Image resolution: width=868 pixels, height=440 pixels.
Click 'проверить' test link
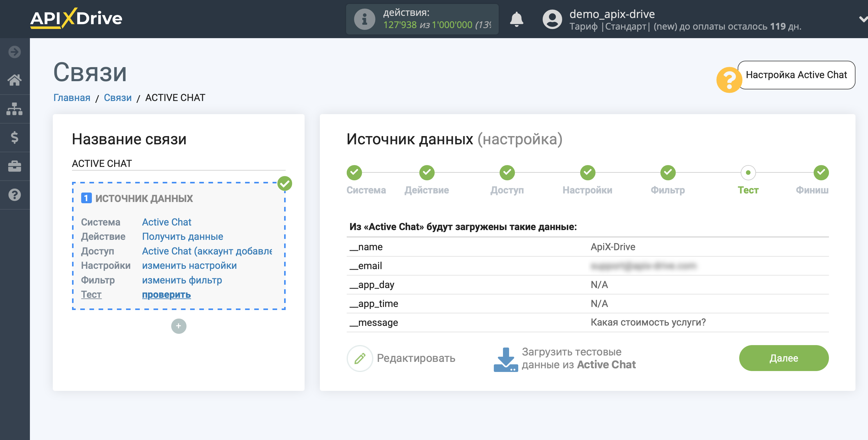[166, 294]
